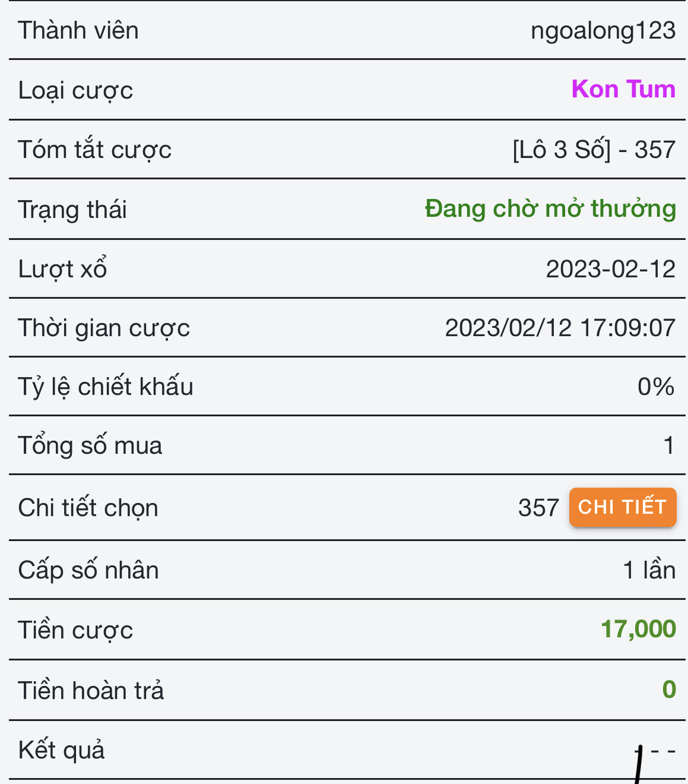Select the draw date 2023-02-12
This screenshot has height=784, width=688.
pyautogui.click(x=611, y=269)
